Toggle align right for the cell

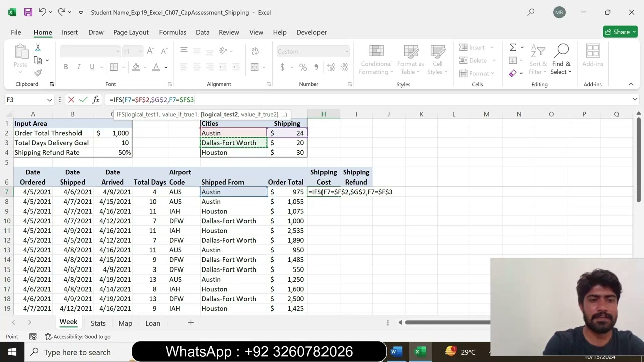pyautogui.click(x=210, y=67)
